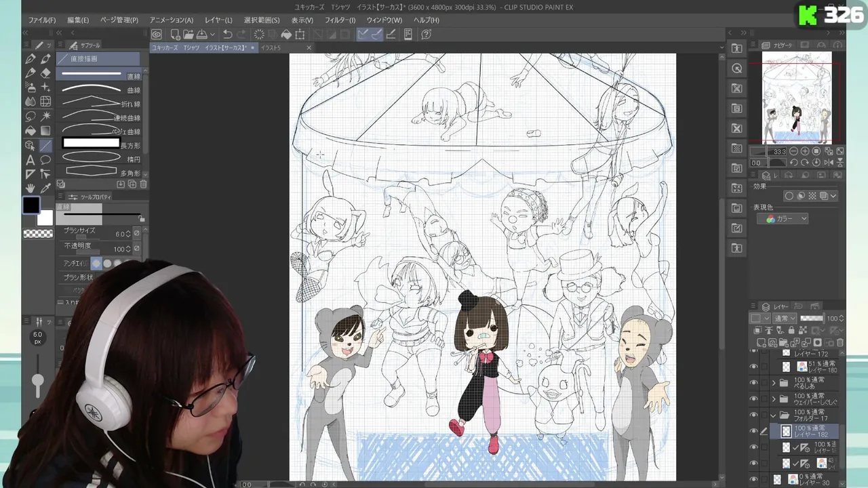Viewport: 868px width, 488px height.
Task: Select the Operation object tool
Action: 31,145
